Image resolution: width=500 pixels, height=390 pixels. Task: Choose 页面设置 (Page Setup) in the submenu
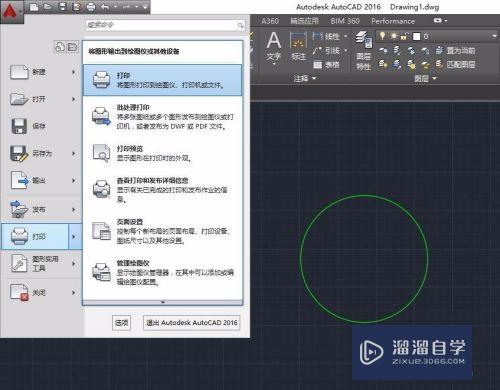[x=162, y=231]
